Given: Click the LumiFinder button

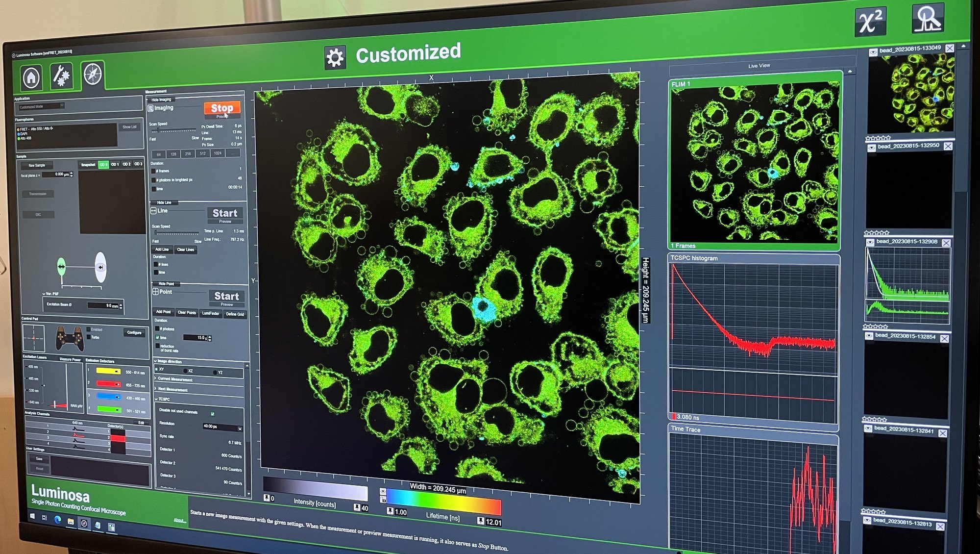Looking at the screenshot, I should coord(211,313).
